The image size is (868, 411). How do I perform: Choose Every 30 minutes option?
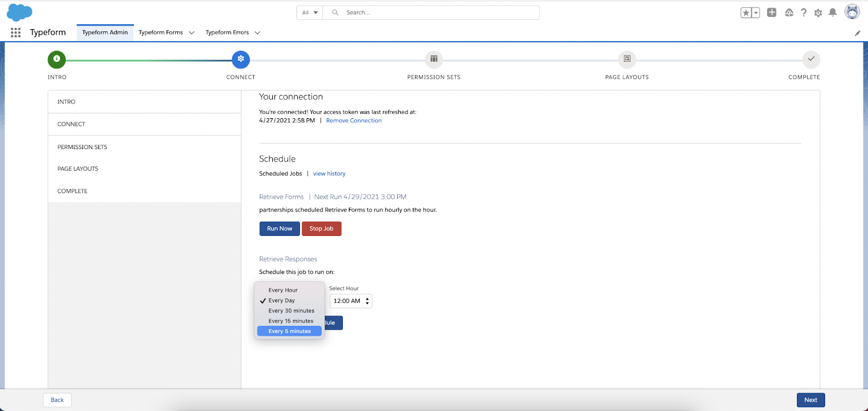289,311
